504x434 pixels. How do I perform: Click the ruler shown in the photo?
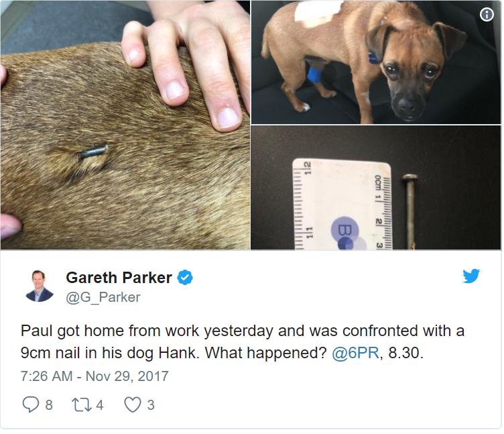point(342,204)
